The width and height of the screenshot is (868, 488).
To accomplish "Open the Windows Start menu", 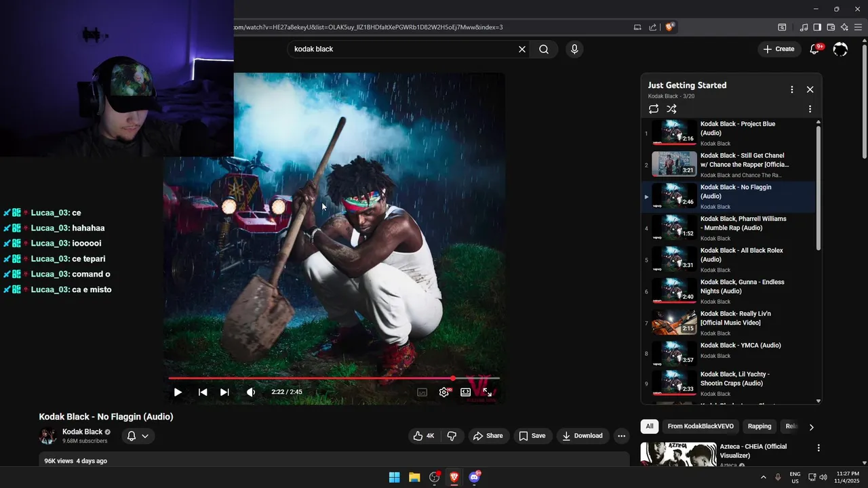I will [x=394, y=477].
